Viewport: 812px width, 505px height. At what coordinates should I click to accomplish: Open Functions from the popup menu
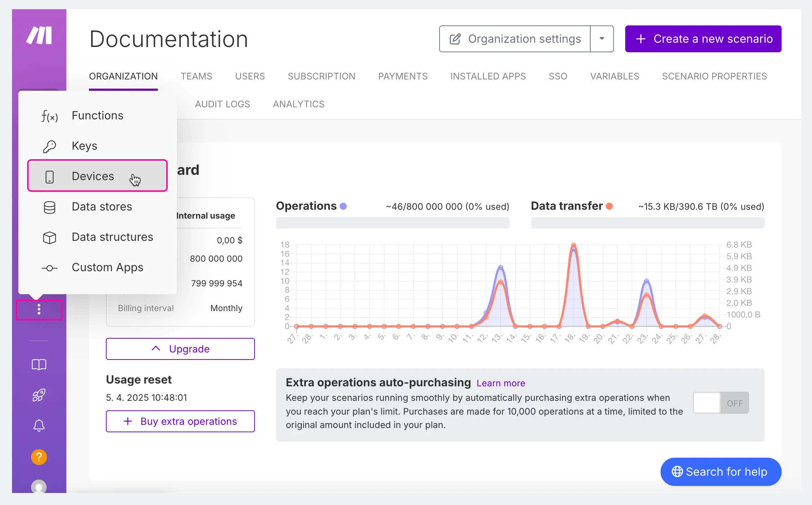[x=97, y=115]
